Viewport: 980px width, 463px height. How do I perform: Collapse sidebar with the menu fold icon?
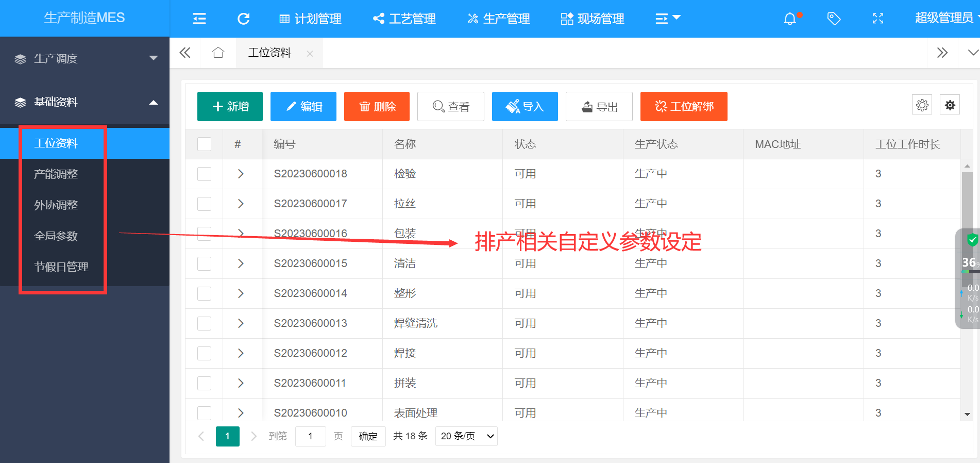(199, 19)
